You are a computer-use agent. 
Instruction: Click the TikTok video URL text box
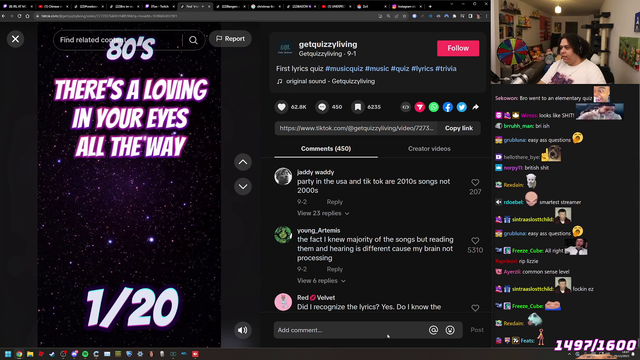[x=356, y=128]
